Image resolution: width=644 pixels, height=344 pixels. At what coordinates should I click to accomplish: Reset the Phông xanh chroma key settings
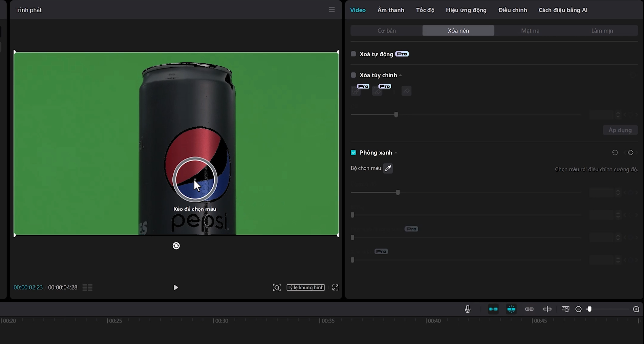[615, 153]
